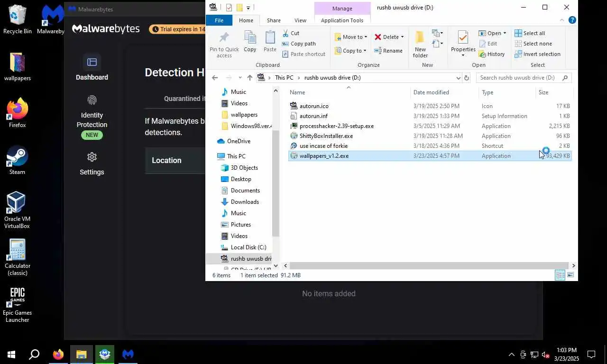607x364 pixels.
Task: Click Trial expires banner in Malwarebytes
Action: [x=178, y=29]
